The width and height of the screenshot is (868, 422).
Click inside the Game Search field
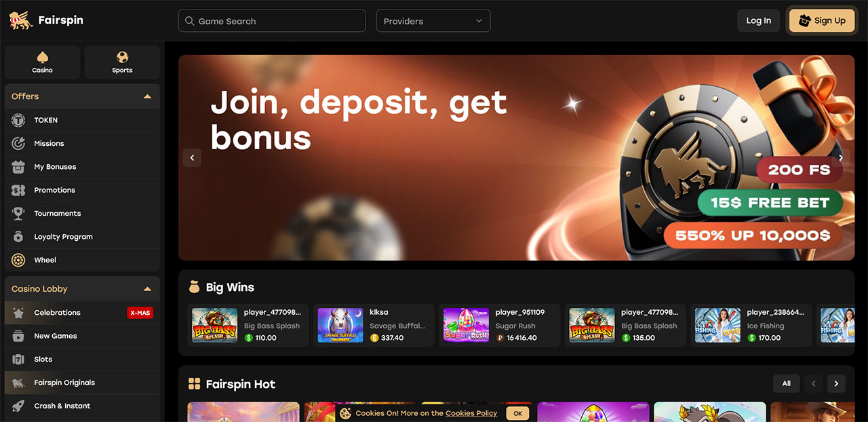pyautogui.click(x=272, y=21)
